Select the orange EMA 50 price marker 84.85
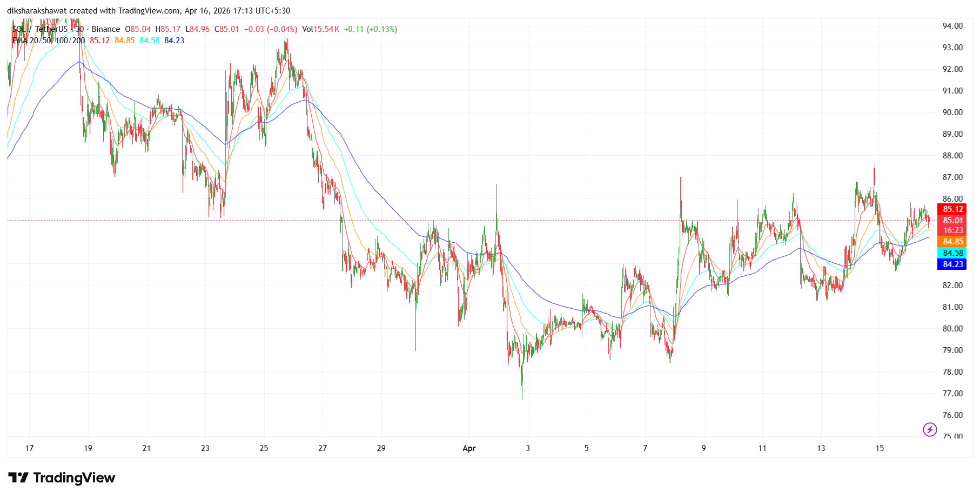980x498 pixels. click(x=954, y=241)
